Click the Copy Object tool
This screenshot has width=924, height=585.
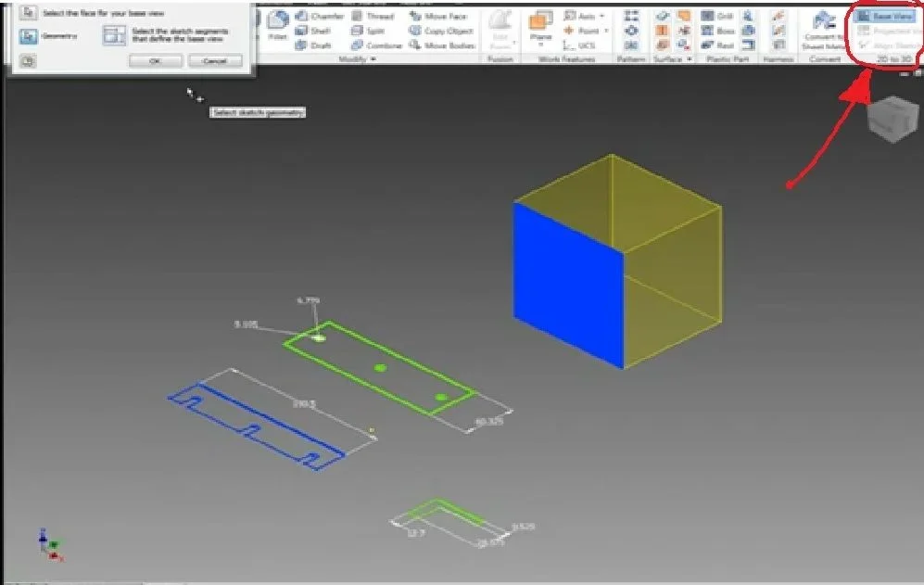441,31
